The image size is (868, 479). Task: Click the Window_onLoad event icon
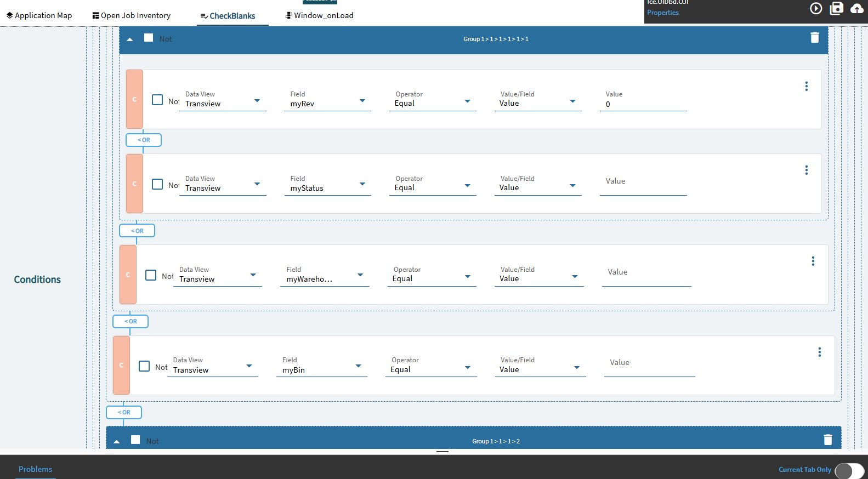coord(288,15)
